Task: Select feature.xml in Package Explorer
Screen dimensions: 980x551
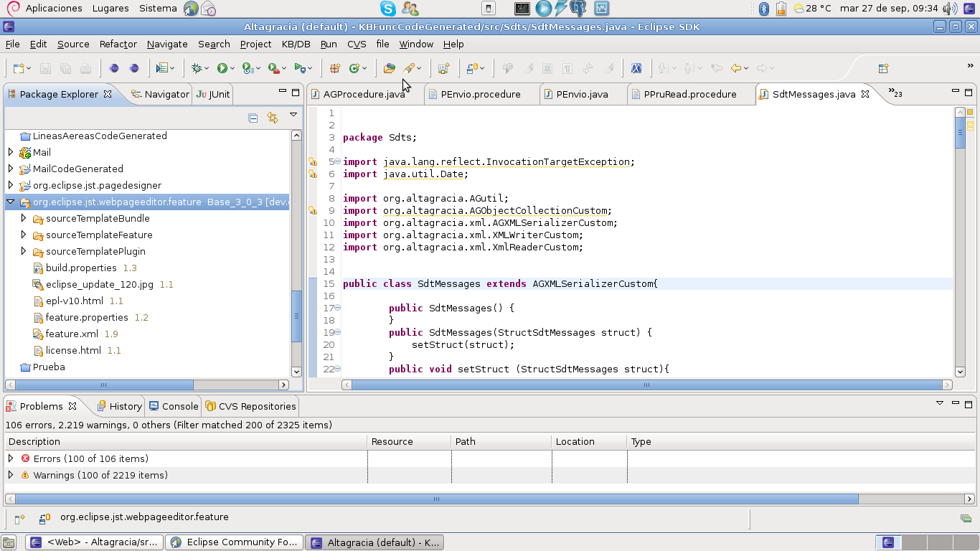Action: pos(72,334)
